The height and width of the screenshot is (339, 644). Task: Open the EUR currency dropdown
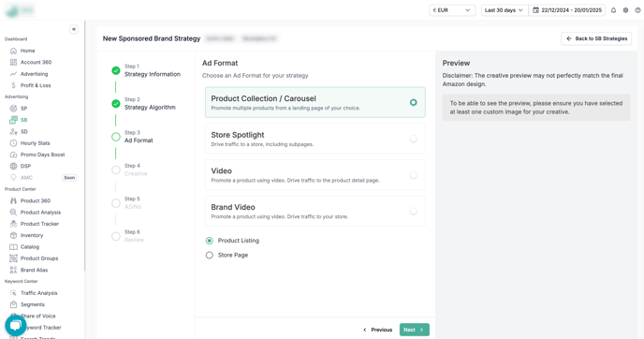point(452,10)
